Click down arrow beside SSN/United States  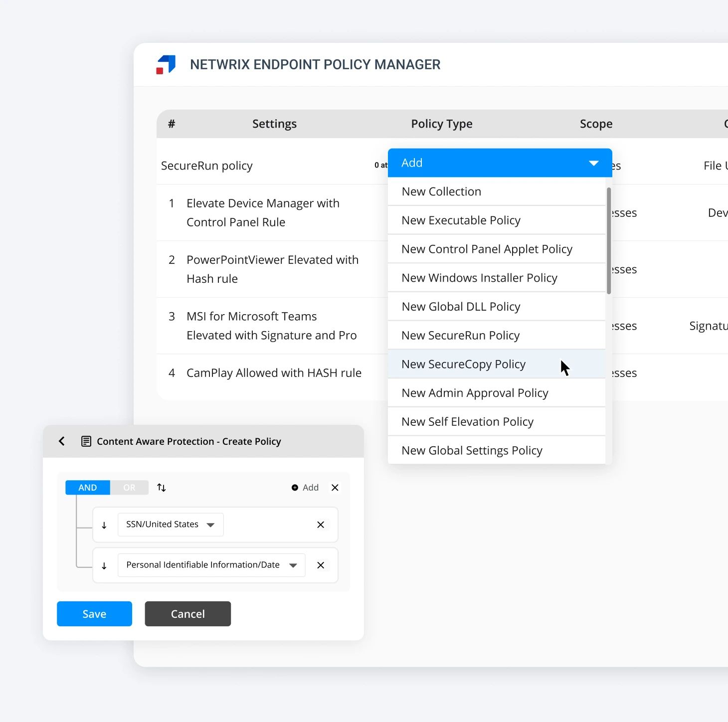[104, 525]
